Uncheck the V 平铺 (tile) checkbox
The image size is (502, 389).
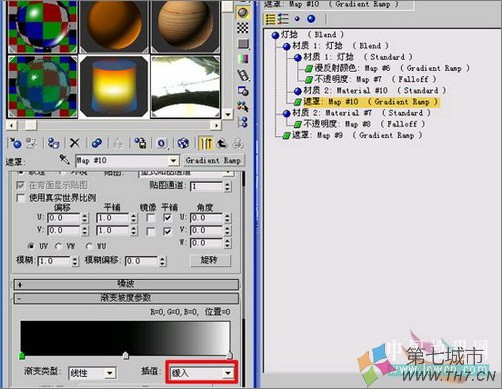point(167,231)
